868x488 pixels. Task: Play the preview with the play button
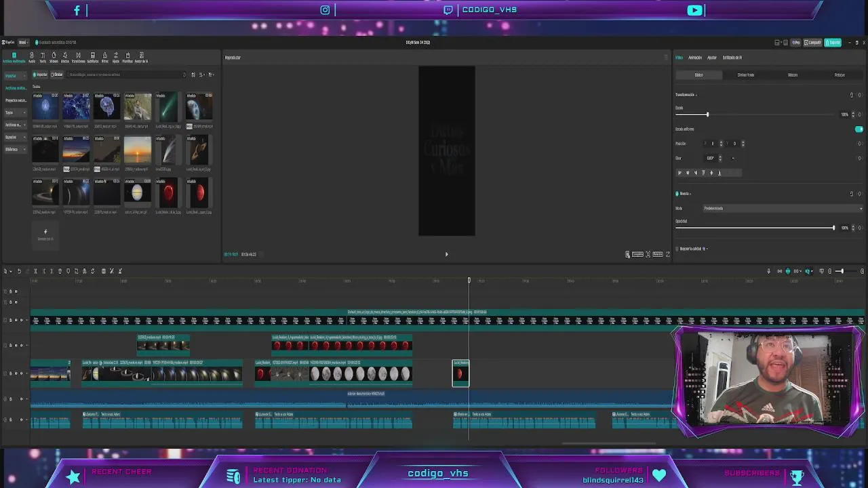click(x=446, y=254)
